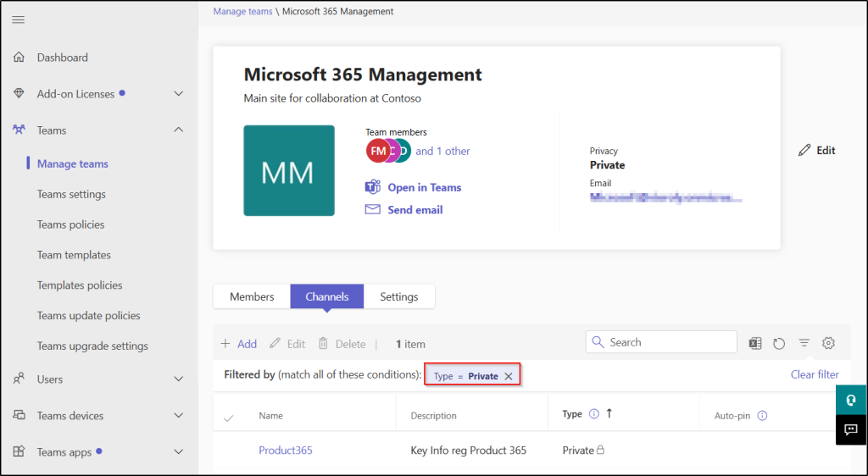Screen dimensions: 868x476
Task: Open Teams update policies in sidebar
Action: (x=88, y=316)
